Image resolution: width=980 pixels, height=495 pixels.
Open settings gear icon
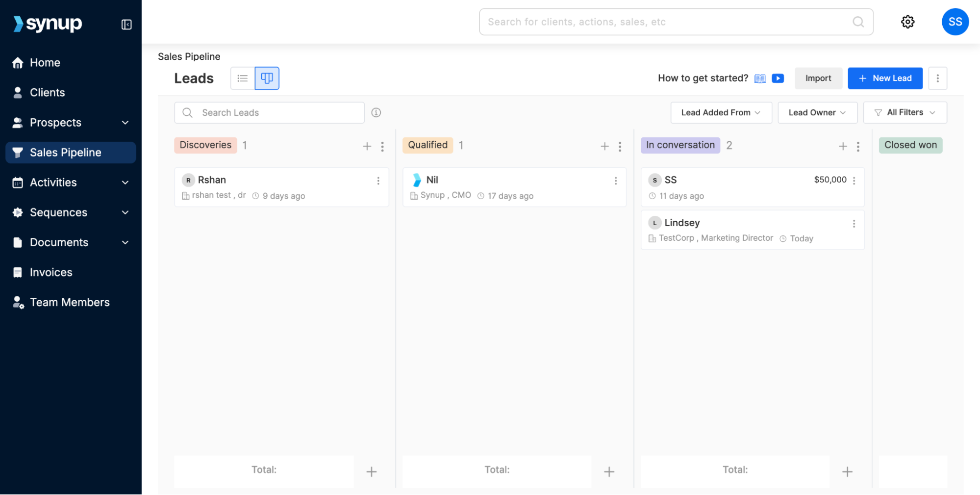(x=907, y=22)
